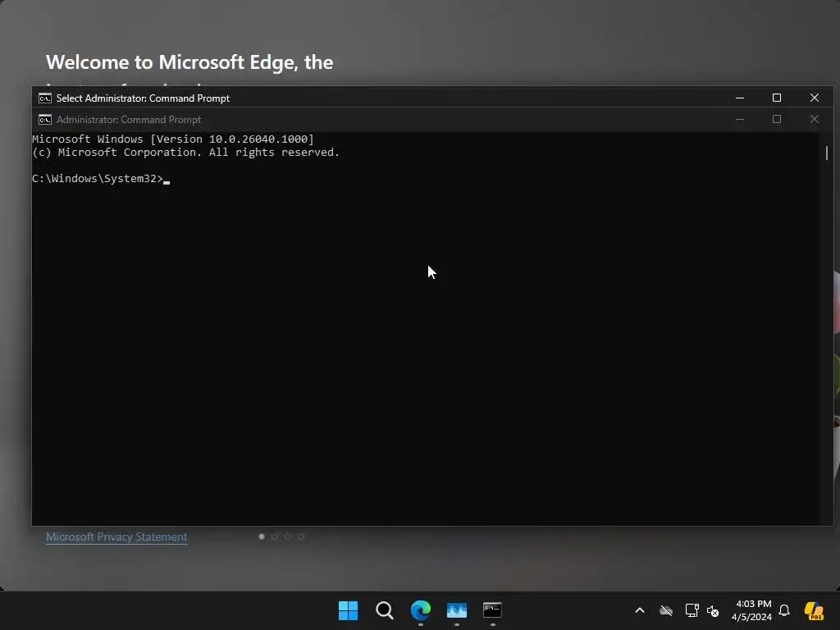The image size is (840, 630).
Task: Open Microsoft Privacy Statement link
Action: point(116,536)
